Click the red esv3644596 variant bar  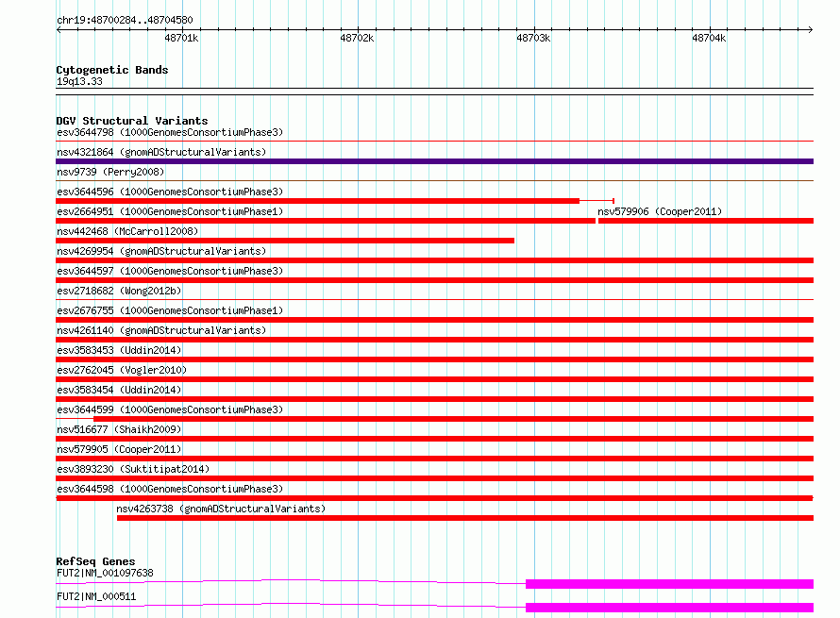[318, 201]
